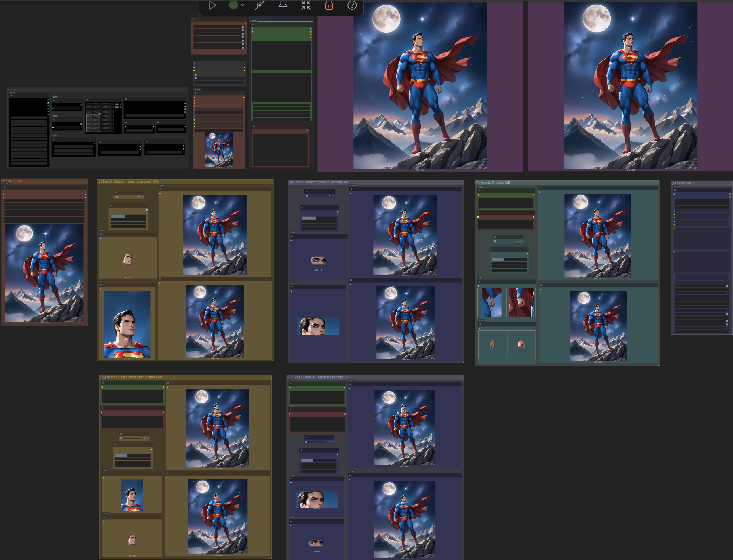This screenshot has height=560, width=733.
Task: Collapse the General Prompt green node
Action: tap(253, 25)
